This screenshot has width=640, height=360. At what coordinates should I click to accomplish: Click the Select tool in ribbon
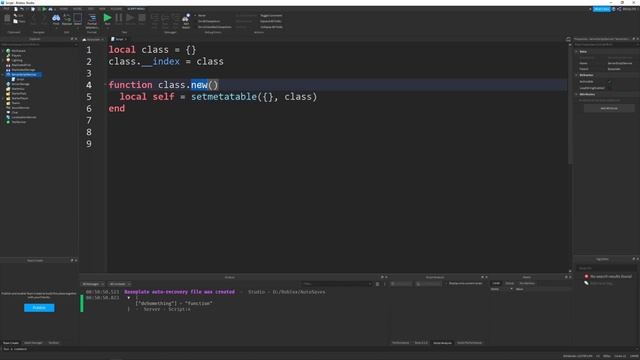click(x=78, y=19)
